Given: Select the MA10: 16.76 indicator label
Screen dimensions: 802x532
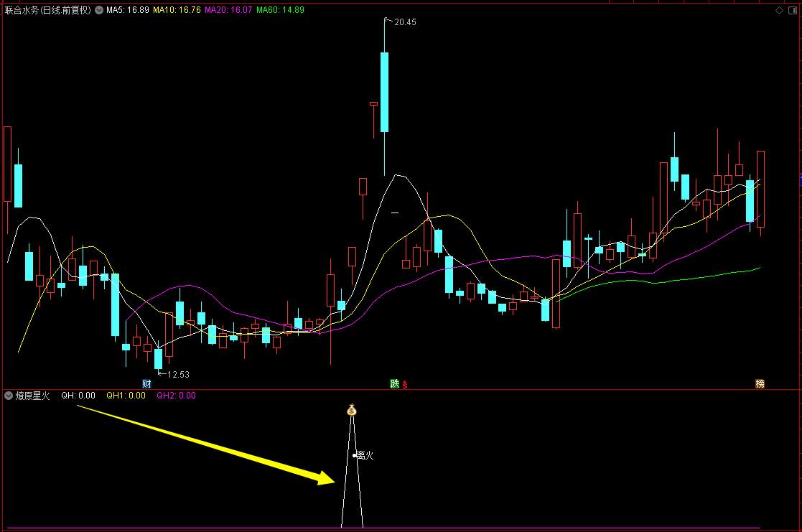Looking at the screenshot, I should click(177, 10).
